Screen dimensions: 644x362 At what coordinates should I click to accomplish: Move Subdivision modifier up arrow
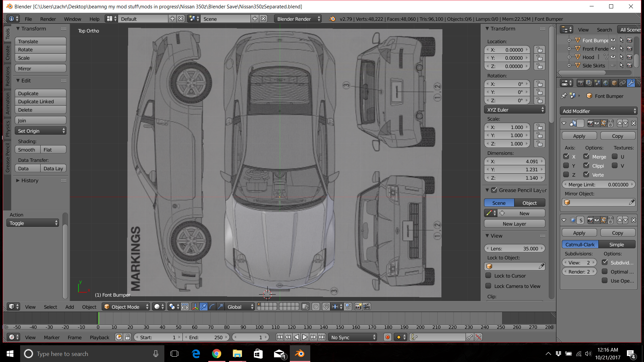click(x=620, y=220)
